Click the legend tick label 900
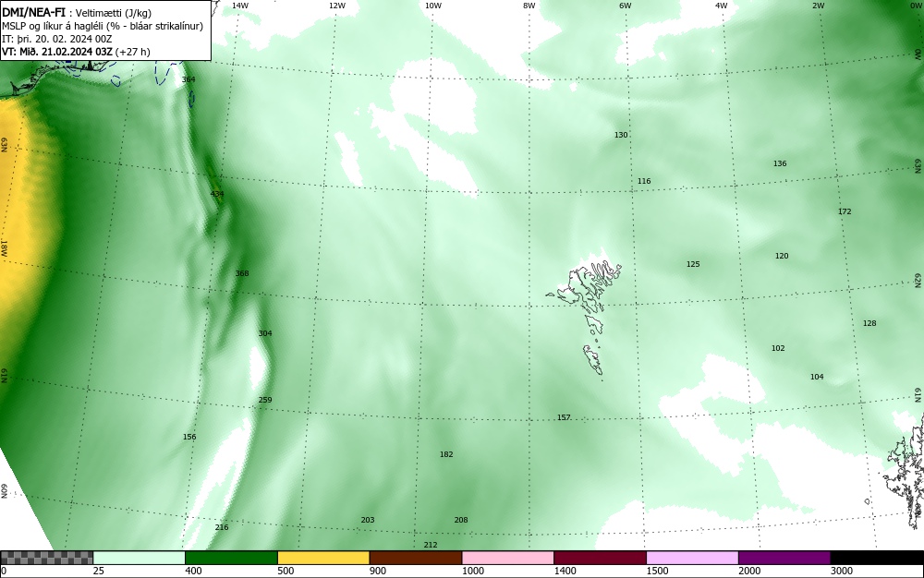 (x=378, y=571)
